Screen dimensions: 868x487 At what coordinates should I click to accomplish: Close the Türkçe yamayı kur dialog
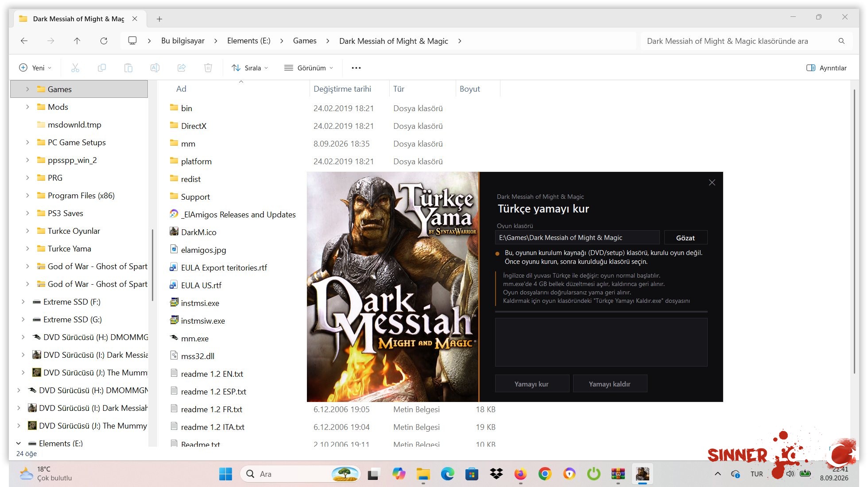(712, 182)
